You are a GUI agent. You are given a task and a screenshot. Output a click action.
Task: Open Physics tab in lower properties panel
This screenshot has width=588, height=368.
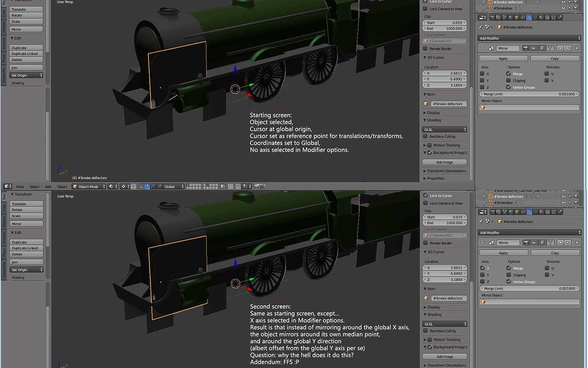point(560,212)
